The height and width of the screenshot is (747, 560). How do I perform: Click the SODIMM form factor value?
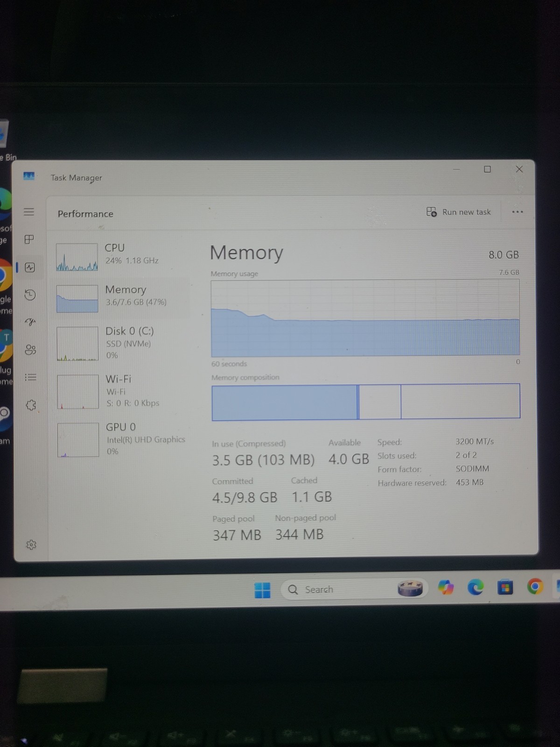[x=472, y=469]
